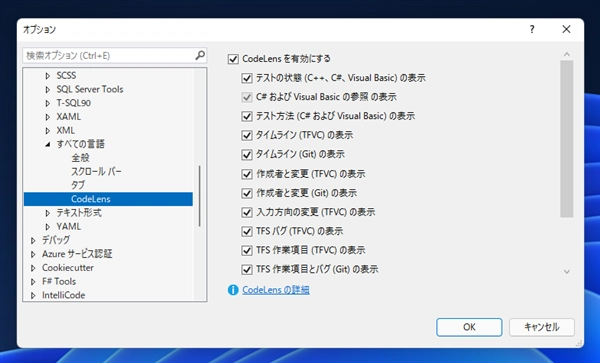Expand the SQL Server Tools node
600x363 pixels.
point(47,90)
